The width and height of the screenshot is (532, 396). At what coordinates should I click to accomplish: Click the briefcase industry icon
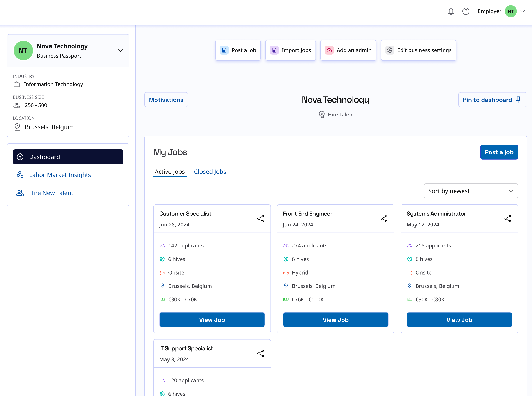17,84
